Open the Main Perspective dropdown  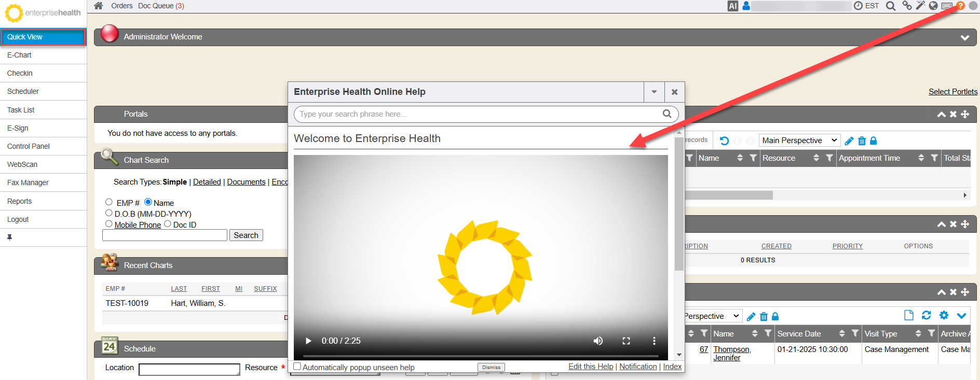[x=799, y=140]
